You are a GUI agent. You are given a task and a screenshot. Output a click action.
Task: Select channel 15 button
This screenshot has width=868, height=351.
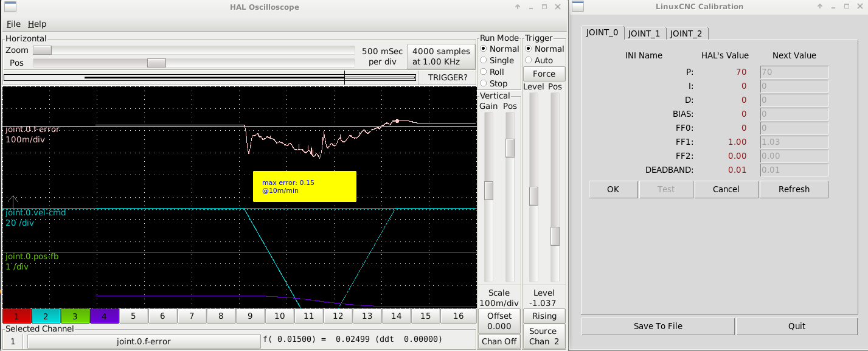[x=426, y=316]
